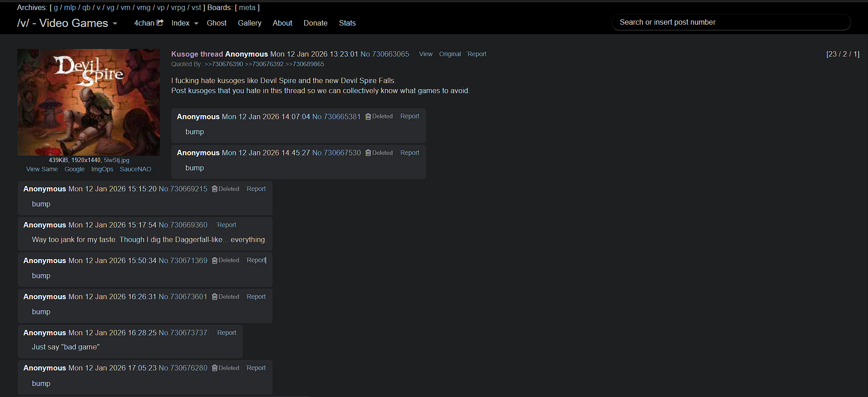Click the thread stats counter [23 / 2 / 1]
The image size is (868, 397).
[843, 54]
